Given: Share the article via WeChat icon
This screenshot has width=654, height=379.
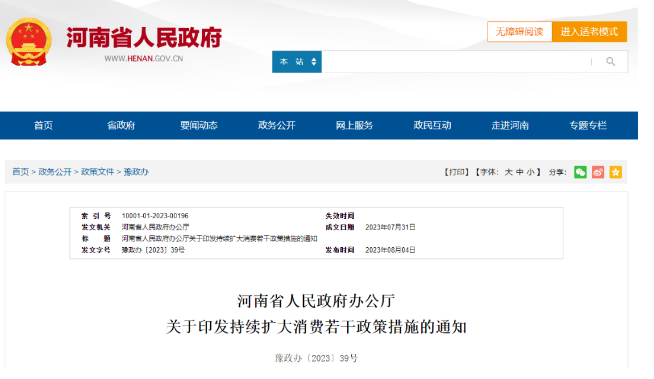Looking at the screenshot, I should pyautogui.click(x=580, y=172).
